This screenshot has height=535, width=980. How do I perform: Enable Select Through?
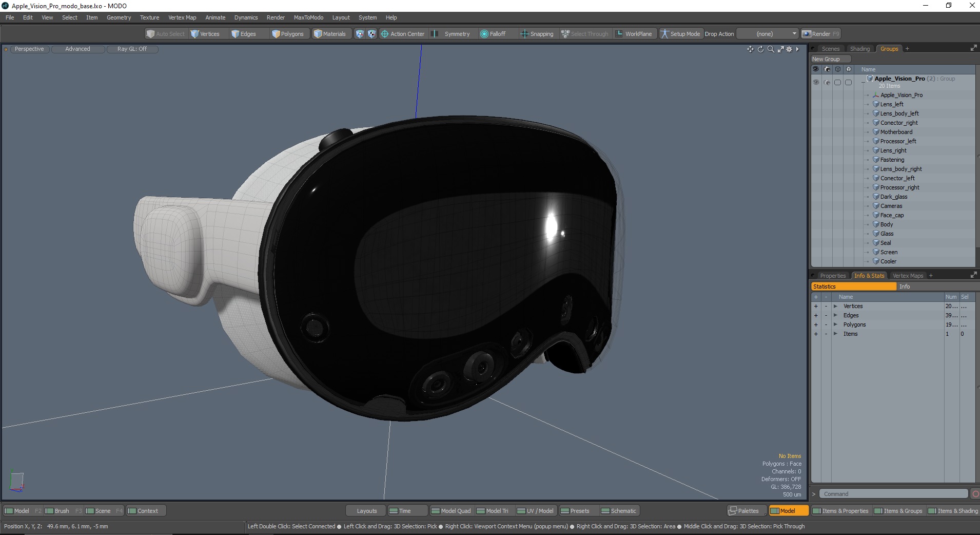[584, 34]
